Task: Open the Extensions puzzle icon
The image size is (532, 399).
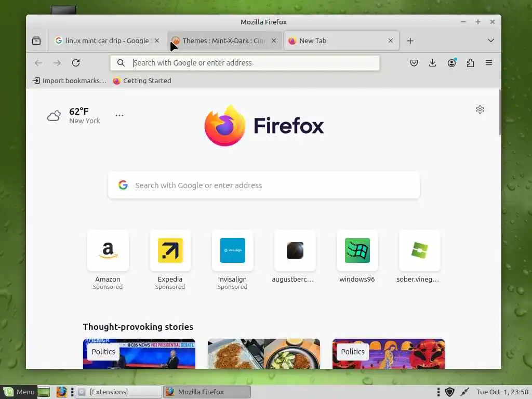Action: tap(470, 63)
